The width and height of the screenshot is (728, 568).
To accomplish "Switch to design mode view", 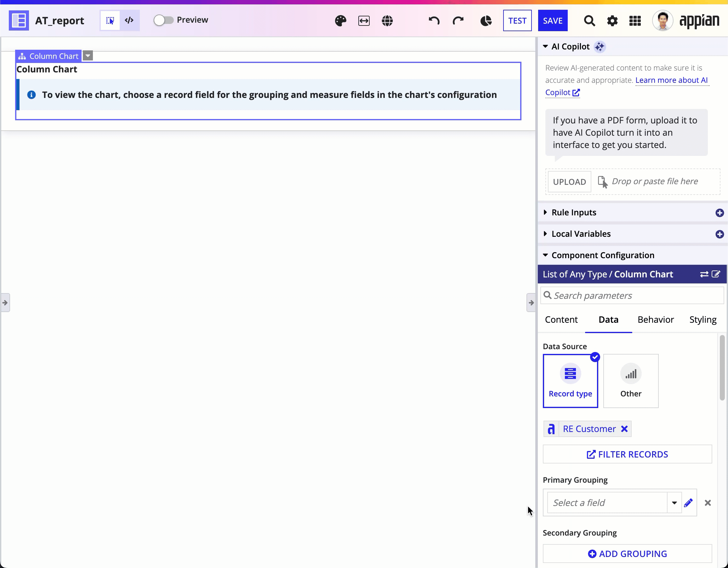I will [110, 21].
